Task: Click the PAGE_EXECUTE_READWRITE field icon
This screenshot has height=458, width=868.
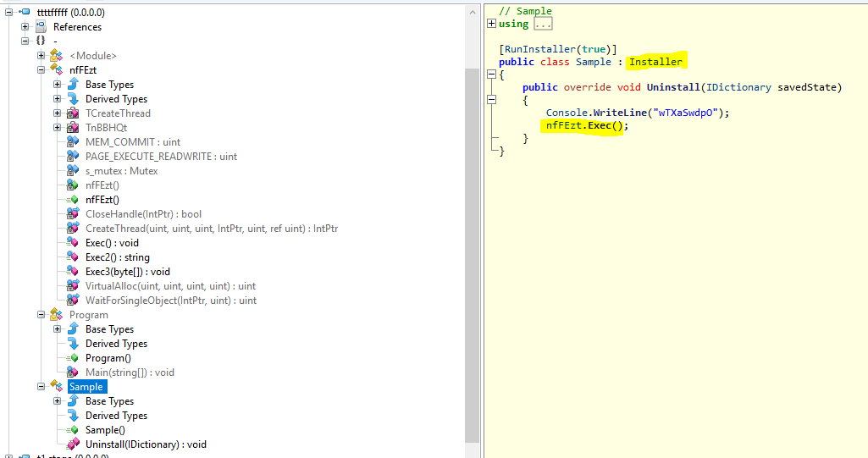Action: 73,156
